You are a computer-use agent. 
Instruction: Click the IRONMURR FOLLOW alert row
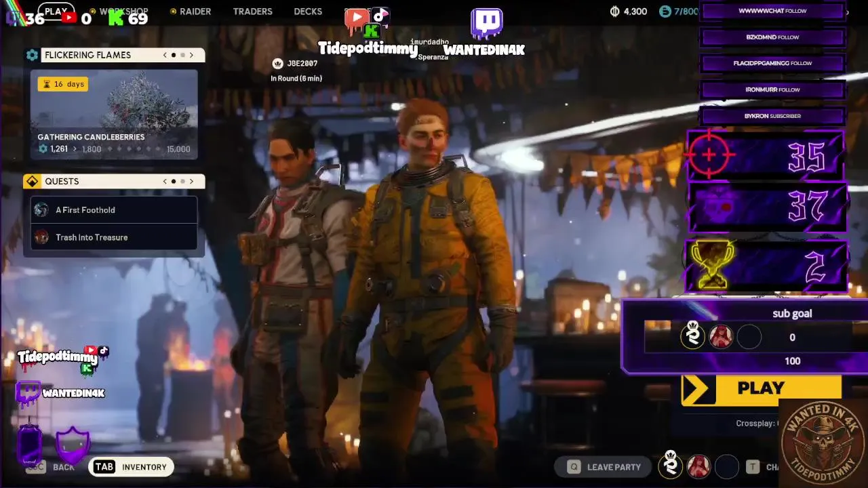click(x=772, y=89)
